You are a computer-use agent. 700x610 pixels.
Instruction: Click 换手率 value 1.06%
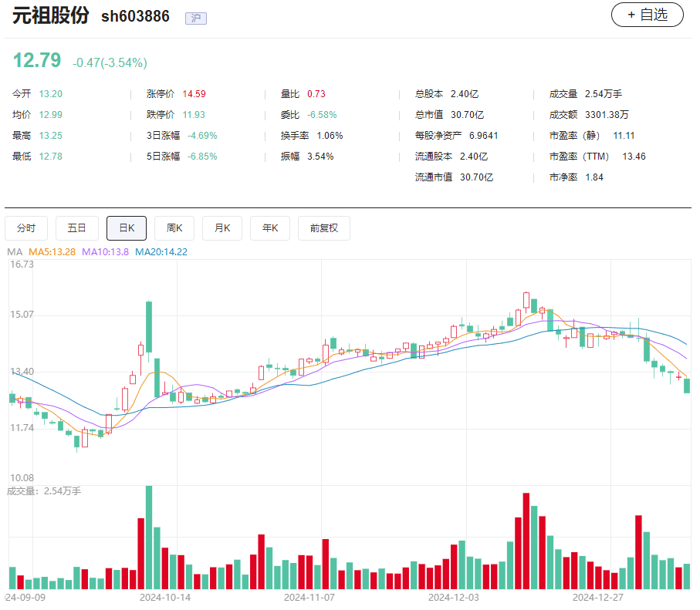tap(330, 136)
